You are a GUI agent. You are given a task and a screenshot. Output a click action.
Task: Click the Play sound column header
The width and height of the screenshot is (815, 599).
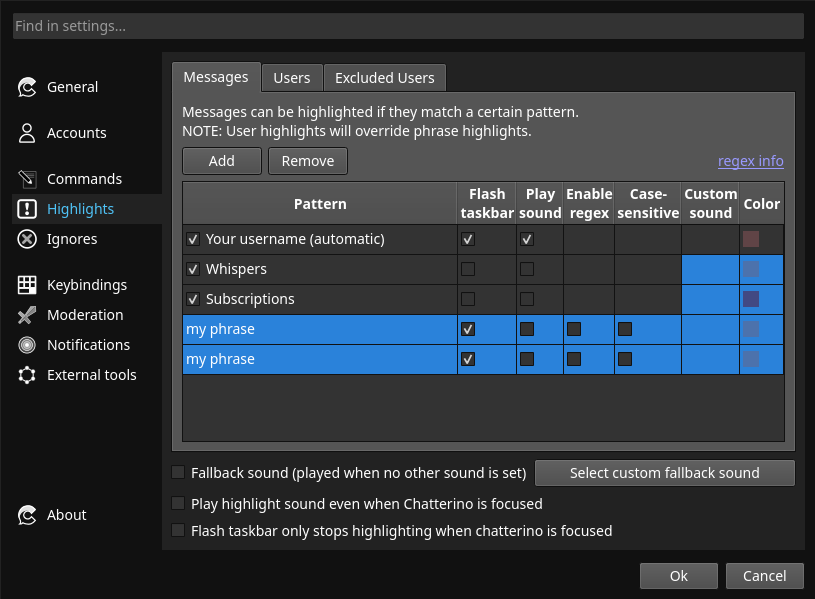tap(540, 204)
